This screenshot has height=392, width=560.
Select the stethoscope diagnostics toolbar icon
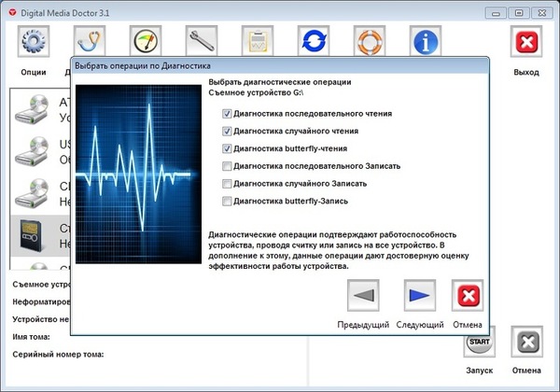[90, 41]
